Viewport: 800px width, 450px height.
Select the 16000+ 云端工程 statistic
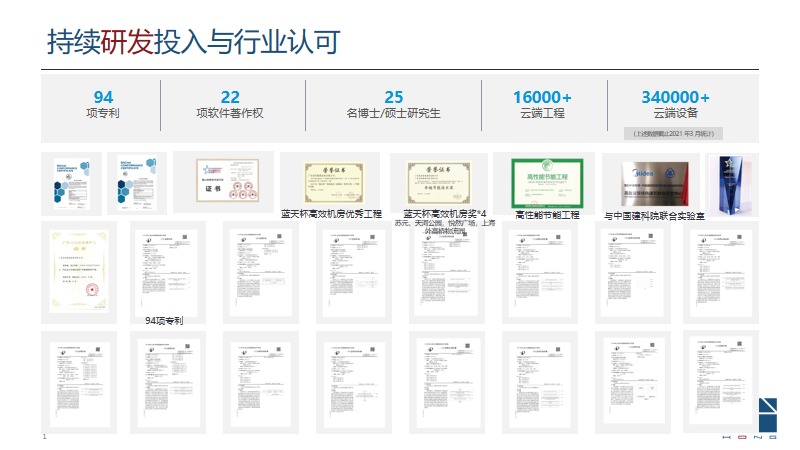point(543,105)
